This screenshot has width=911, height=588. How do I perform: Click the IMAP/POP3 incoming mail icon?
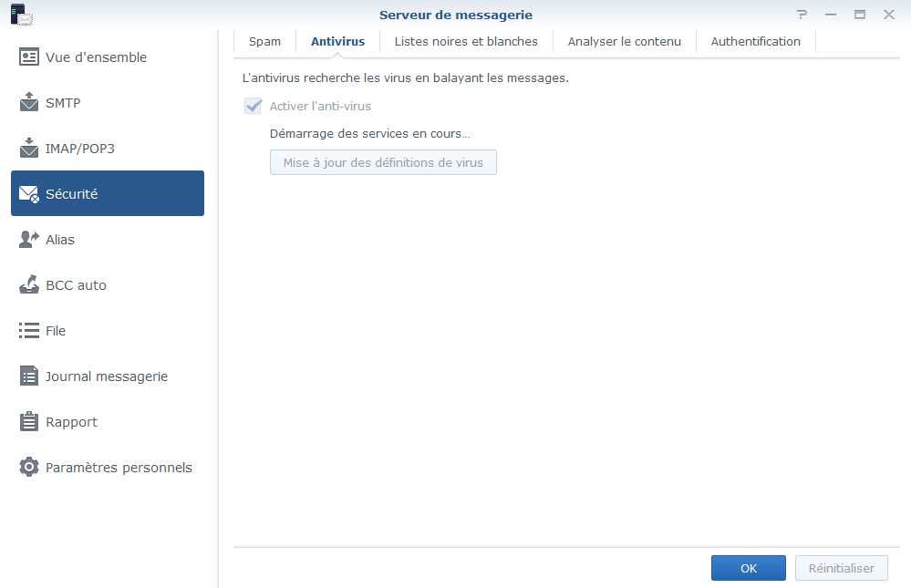(29, 148)
